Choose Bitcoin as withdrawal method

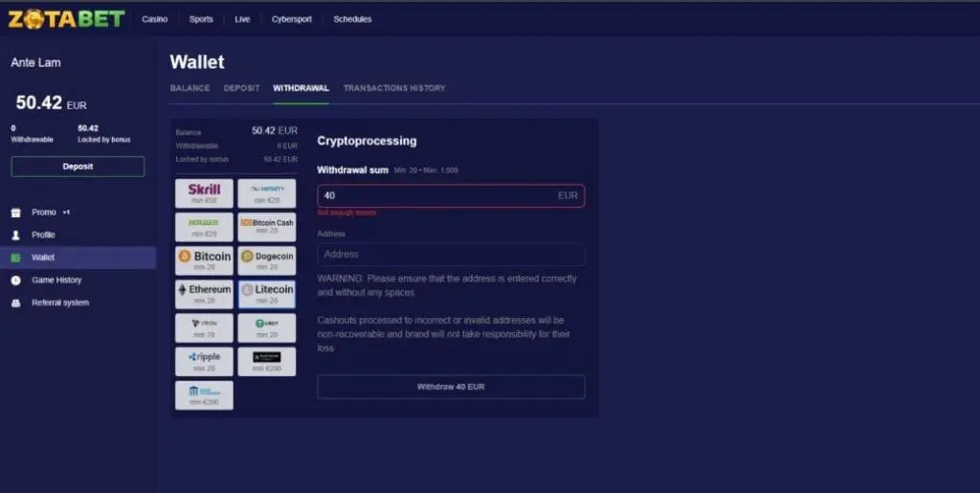coord(204,260)
